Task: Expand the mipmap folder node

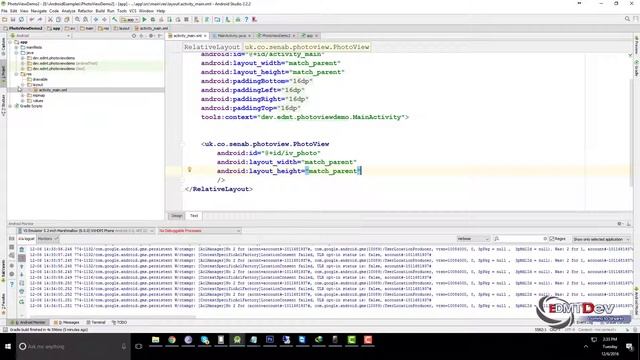Action: point(23,95)
